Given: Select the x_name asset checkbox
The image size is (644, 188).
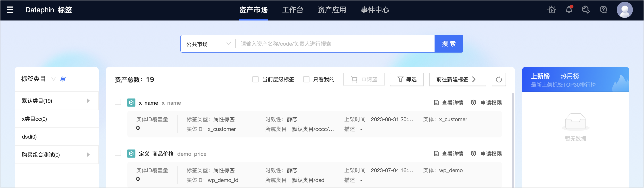Looking at the screenshot, I should [x=118, y=102].
